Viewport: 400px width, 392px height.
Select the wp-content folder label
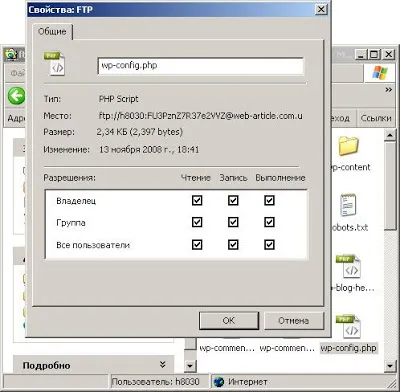pos(350,167)
